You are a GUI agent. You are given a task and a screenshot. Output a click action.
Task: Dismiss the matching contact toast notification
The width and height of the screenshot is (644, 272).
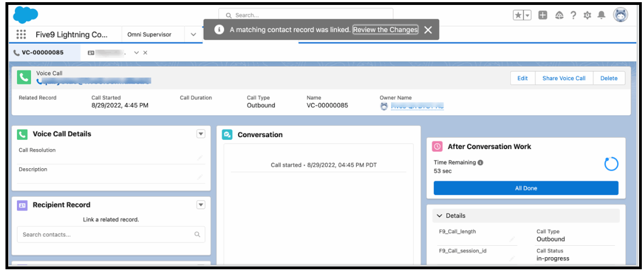[x=428, y=29]
